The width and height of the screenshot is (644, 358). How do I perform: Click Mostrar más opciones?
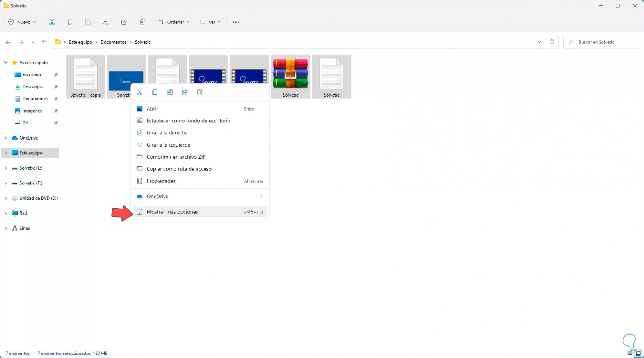pyautogui.click(x=200, y=212)
